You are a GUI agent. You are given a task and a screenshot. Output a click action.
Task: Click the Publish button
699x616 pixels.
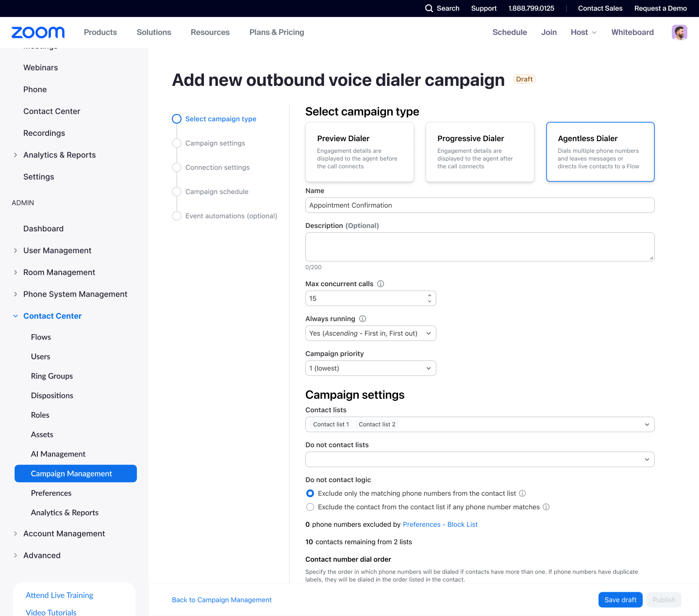pyautogui.click(x=664, y=600)
